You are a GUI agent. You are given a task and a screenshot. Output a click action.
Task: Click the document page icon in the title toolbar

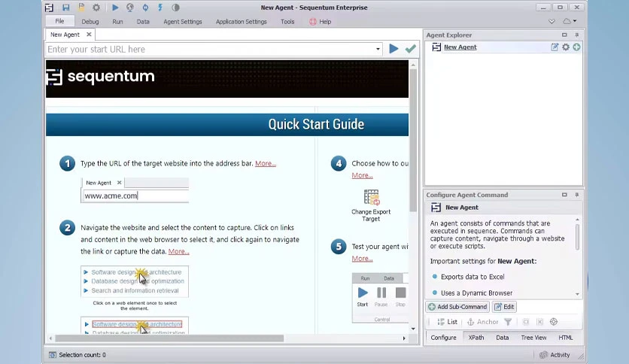81,8
